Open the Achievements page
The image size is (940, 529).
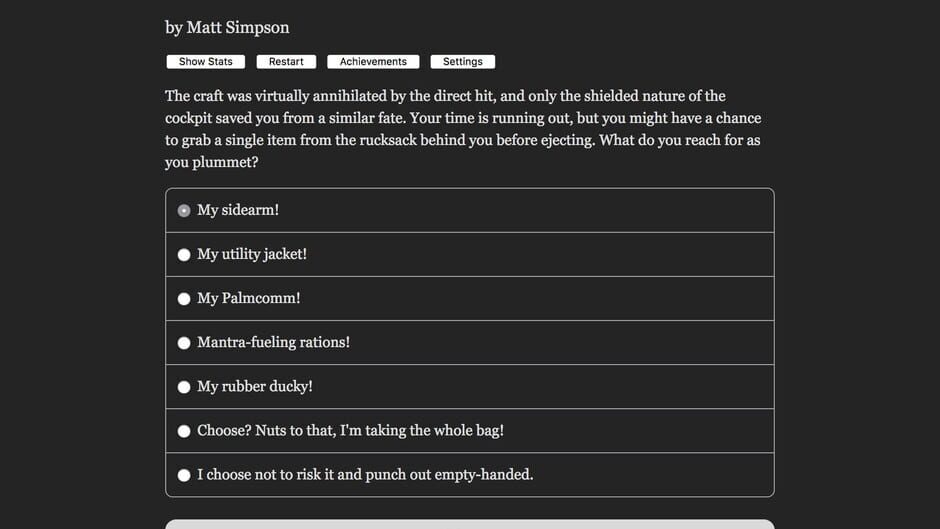pyautogui.click(x=373, y=62)
